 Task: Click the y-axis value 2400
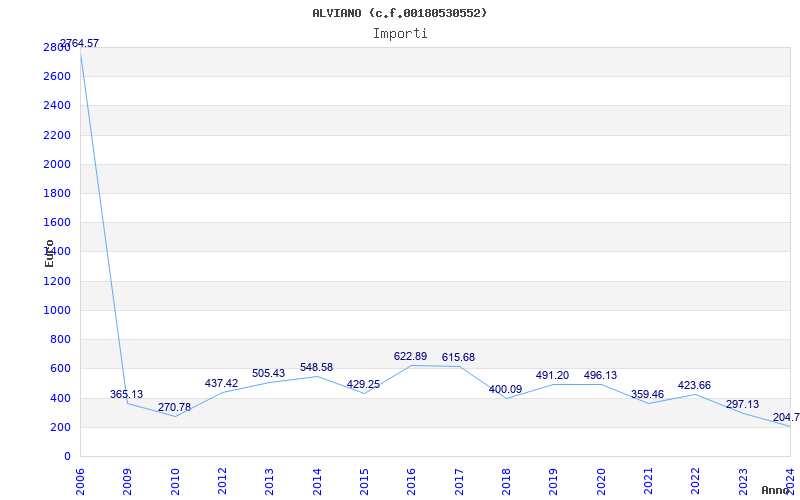point(57,106)
